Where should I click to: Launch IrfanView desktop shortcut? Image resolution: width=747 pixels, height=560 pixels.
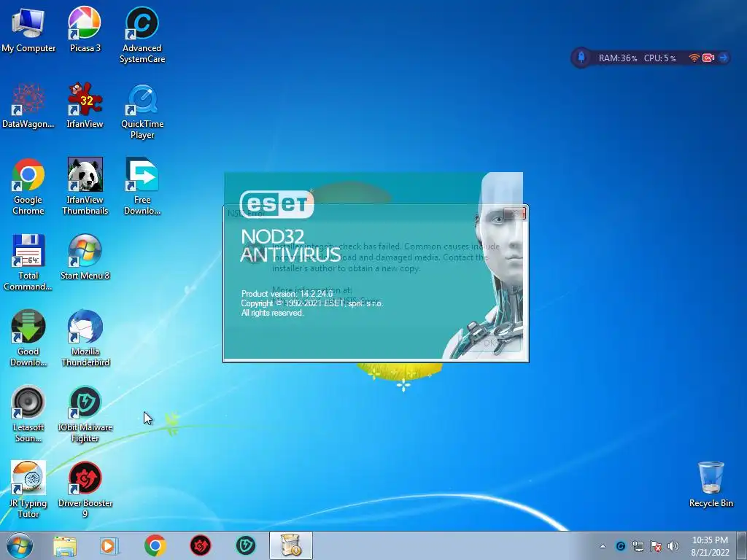pyautogui.click(x=85, y=106)
